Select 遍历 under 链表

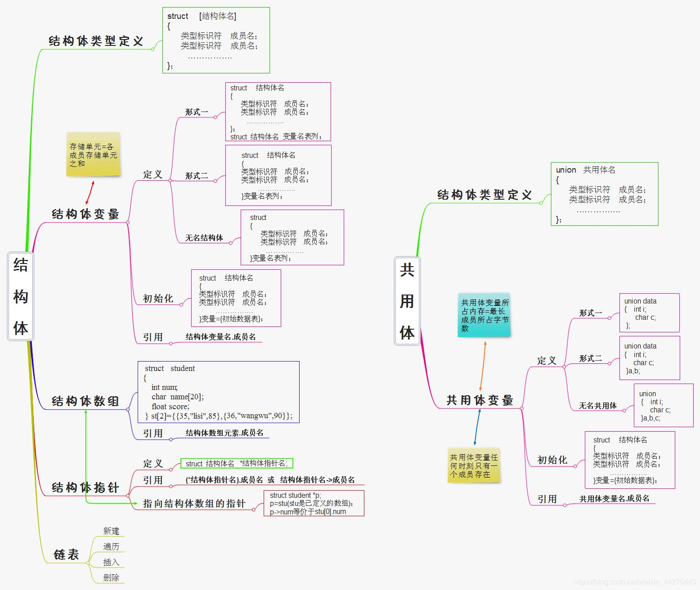point(111,547)
